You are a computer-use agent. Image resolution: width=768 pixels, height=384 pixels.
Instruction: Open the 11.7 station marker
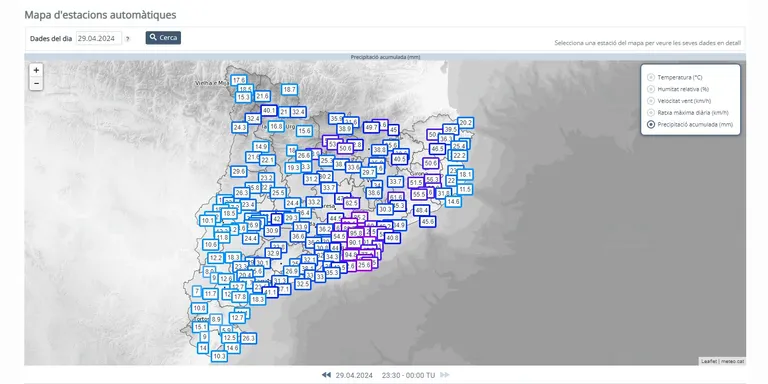tap(210, 294)
